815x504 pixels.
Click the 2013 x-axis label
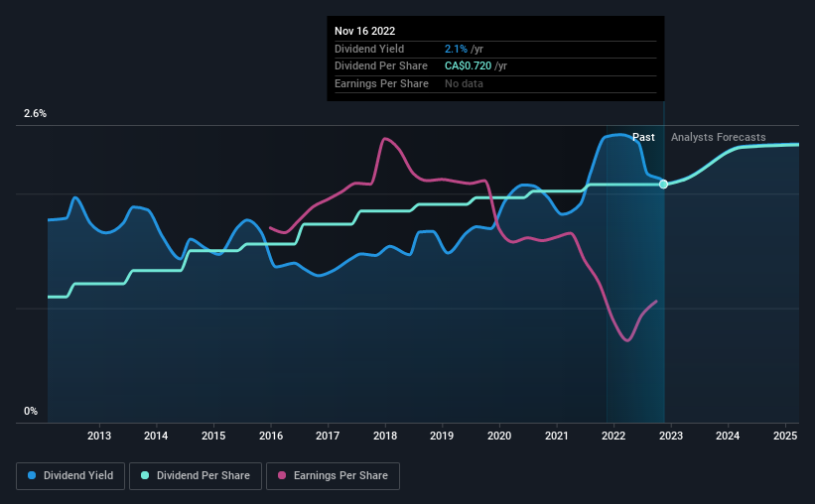[98, 436]
